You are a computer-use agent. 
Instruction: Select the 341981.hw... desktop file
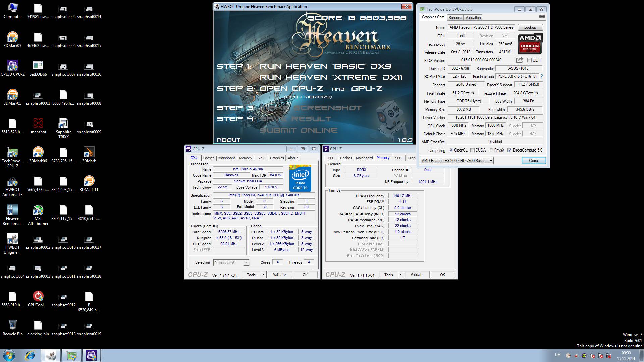coord(38,11)
